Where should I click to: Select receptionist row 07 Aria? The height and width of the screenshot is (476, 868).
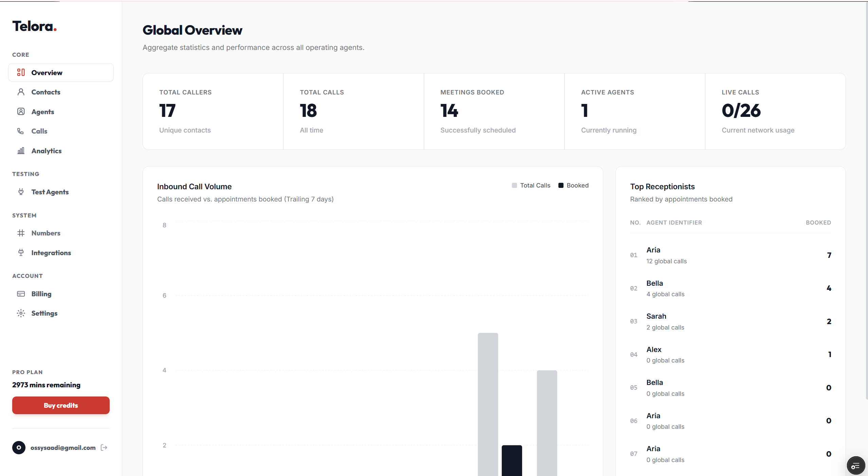(x=731, y=454)
